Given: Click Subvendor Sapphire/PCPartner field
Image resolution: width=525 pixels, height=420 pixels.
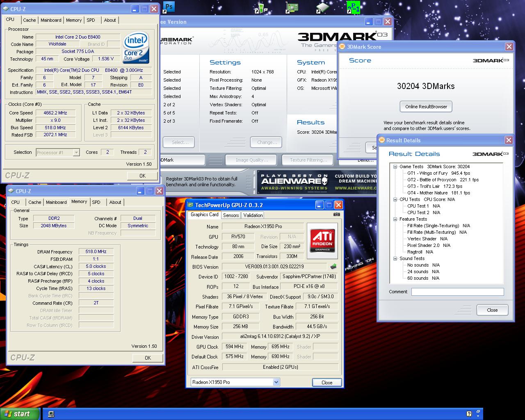Looking at the screenshot, I should 309,276.
